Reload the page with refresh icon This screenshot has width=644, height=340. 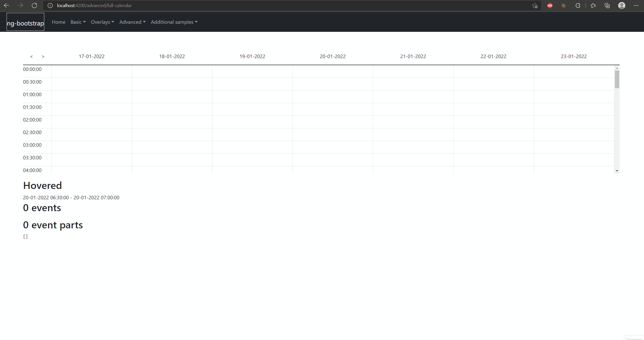pos(34,5)
